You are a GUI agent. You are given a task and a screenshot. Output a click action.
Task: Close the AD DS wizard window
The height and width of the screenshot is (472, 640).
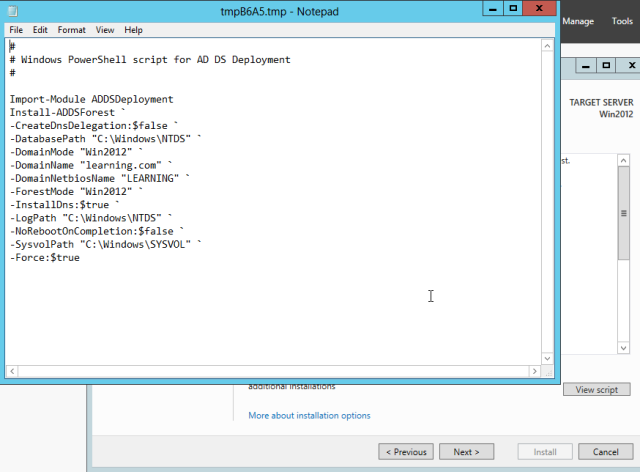point(631,65)
